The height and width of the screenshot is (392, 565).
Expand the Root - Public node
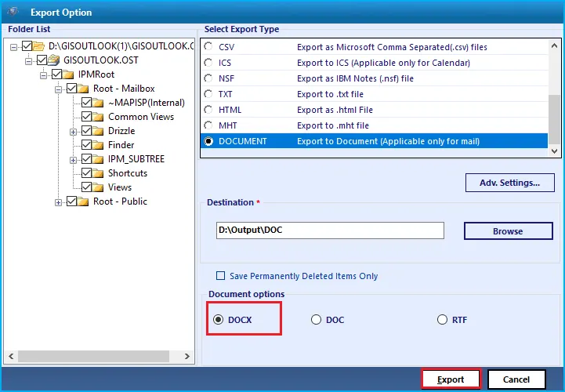click(58, 203)
